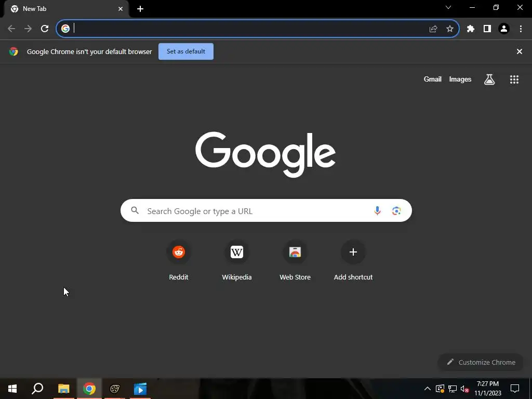Click the muted volume tray icon

point(465,389)
